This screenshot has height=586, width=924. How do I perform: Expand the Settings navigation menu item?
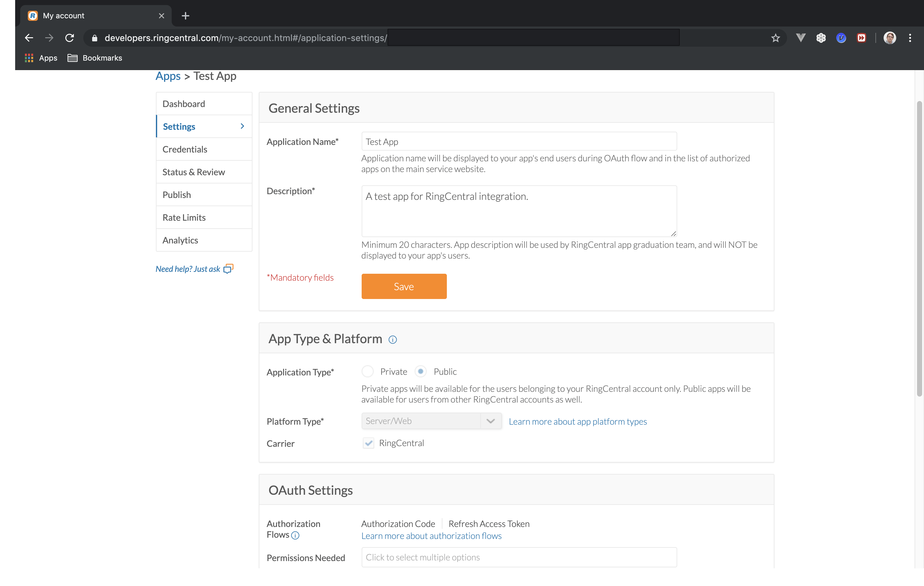(241, 126)
